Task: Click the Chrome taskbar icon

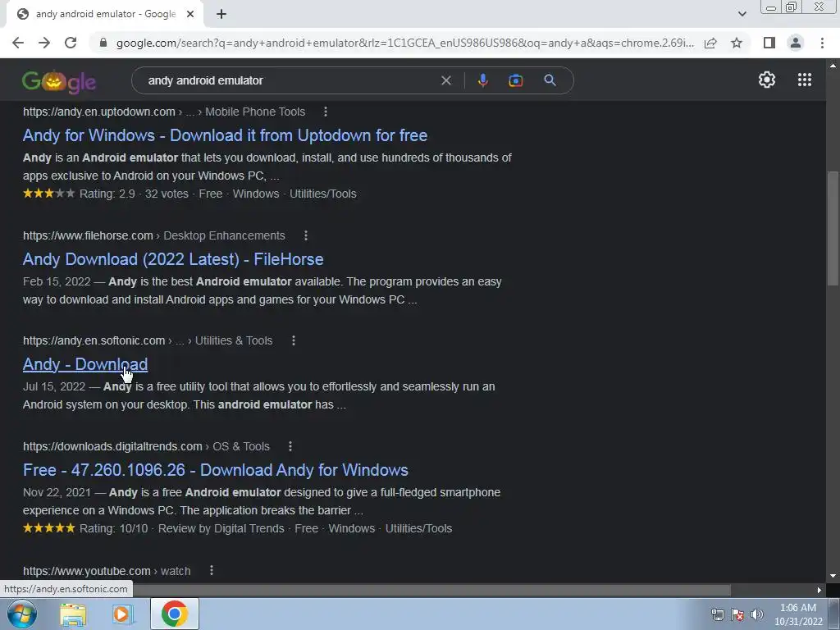Action: click(x=175, y=614)
